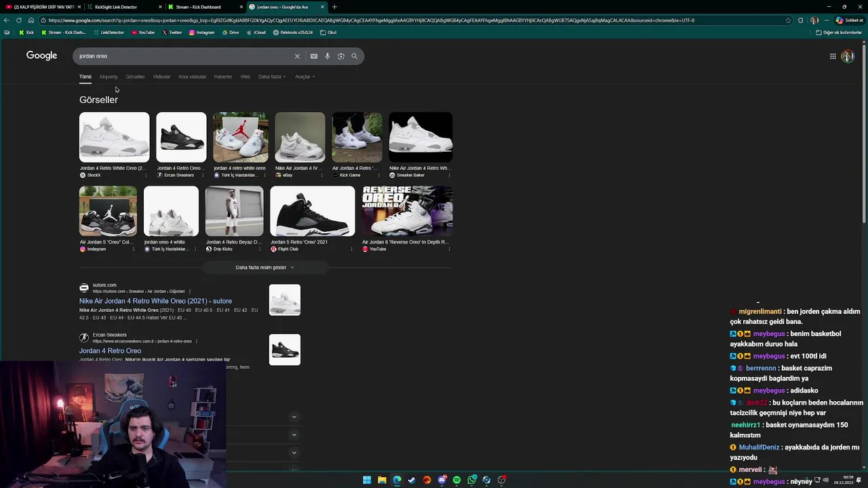
Task: Expand the Daha fazla filter dropdown
Action: pos(272,77)
